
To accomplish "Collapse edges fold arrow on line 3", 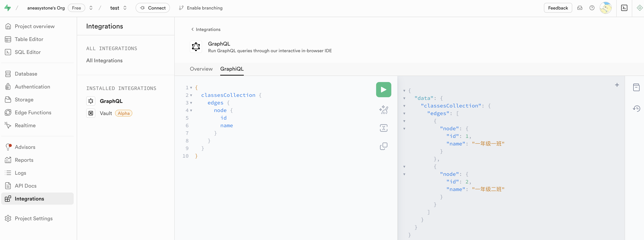I will [191, 103].
